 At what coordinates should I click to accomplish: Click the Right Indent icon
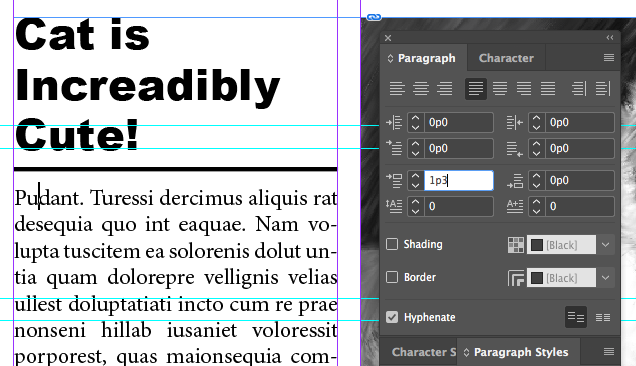click(x=515, y=123)
